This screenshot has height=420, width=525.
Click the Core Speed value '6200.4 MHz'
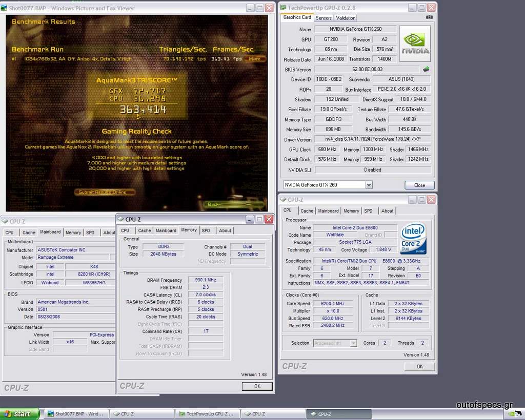(333, 304)
